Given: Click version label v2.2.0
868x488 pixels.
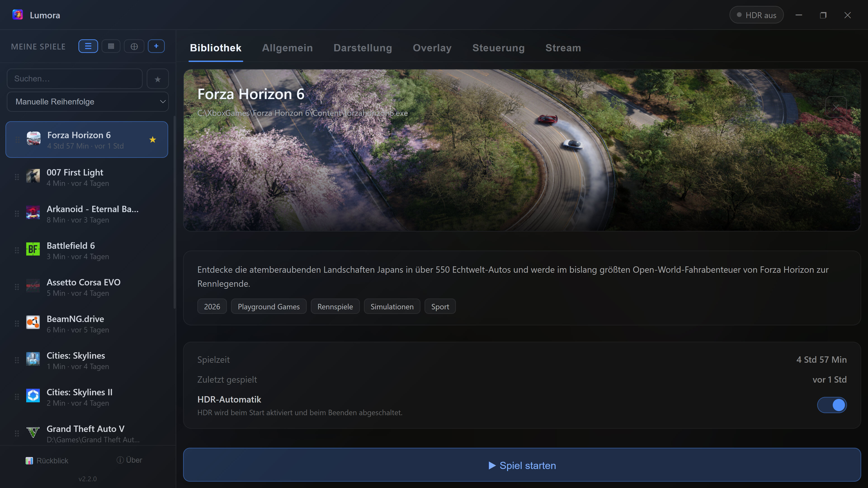Looking at the screenshot, I should coord(88,479).
